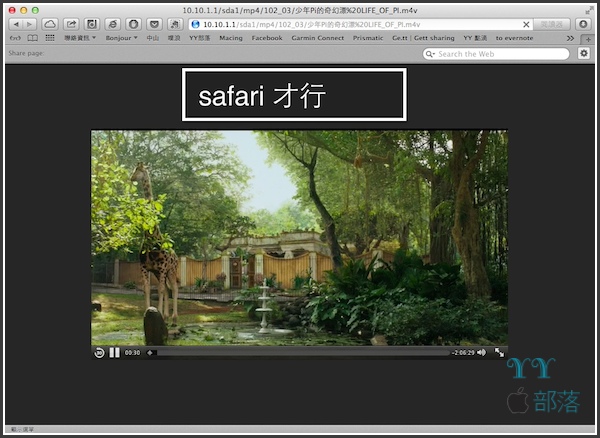Rewind video 30 seconds
The image size is (600, 438).
pyautogui.click(x=99, y=353)
